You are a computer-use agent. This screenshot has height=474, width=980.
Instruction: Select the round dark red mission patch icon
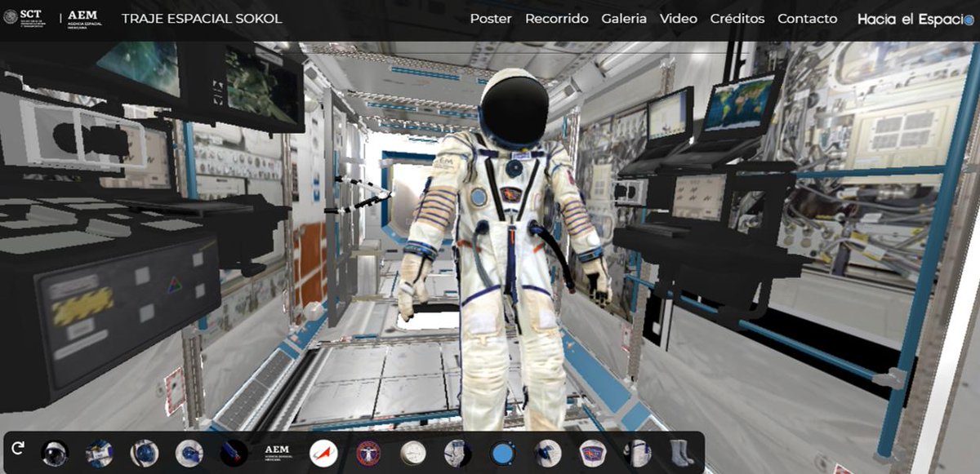tap(368, 452)
